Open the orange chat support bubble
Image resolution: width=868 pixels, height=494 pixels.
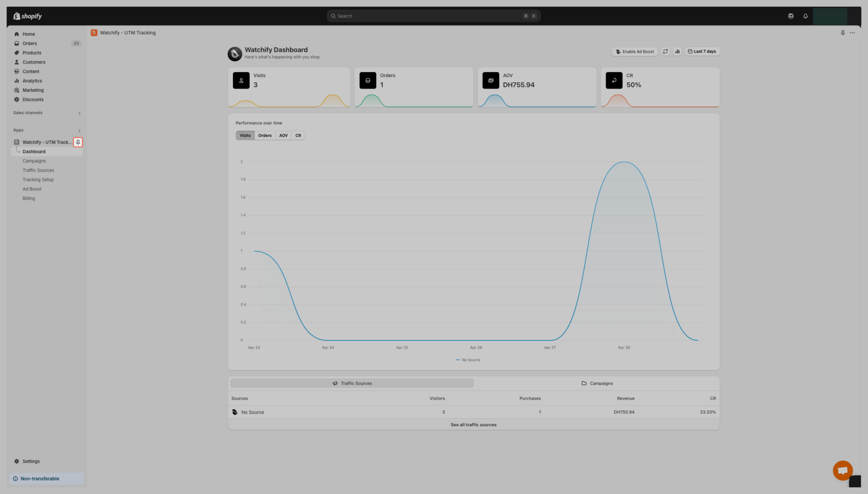point(843,470)
